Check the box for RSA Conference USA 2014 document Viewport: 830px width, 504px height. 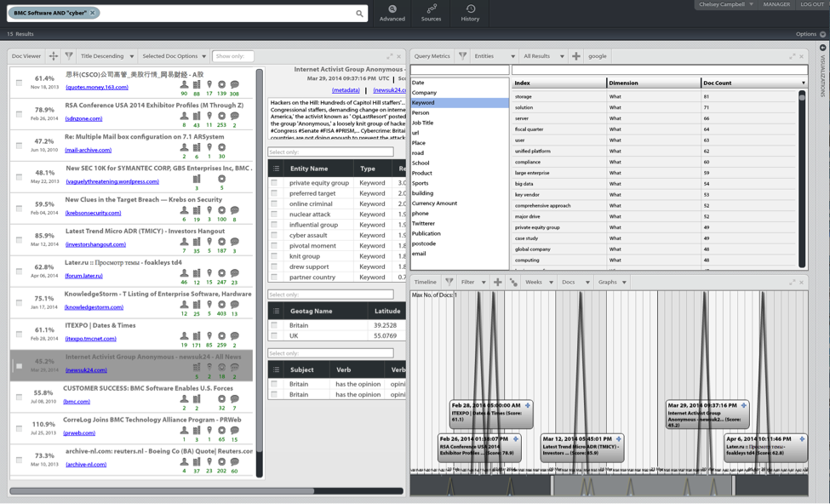click(19, 114)
